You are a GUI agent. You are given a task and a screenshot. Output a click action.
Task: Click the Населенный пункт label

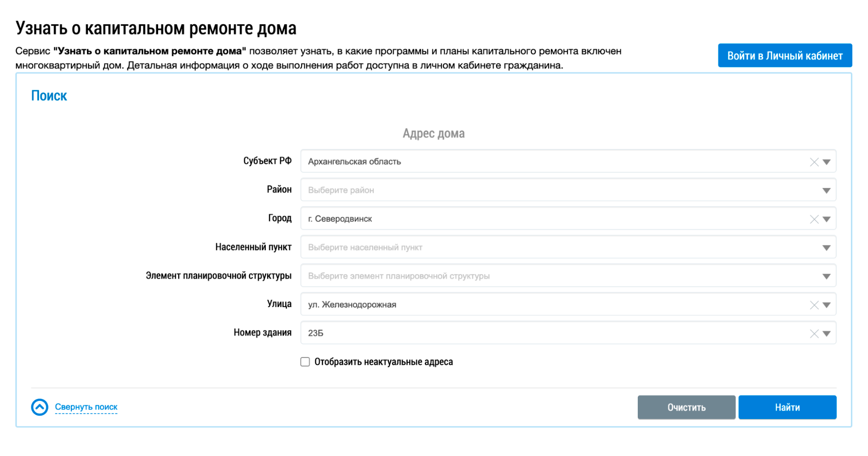pos(253,247)
